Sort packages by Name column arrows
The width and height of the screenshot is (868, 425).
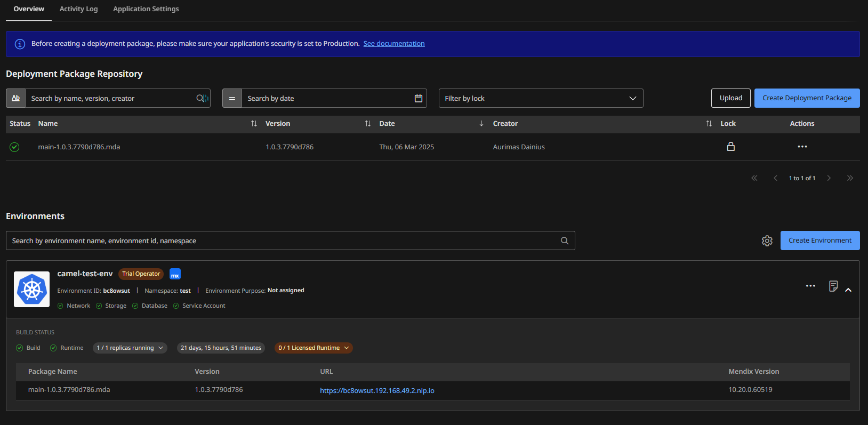254,124
